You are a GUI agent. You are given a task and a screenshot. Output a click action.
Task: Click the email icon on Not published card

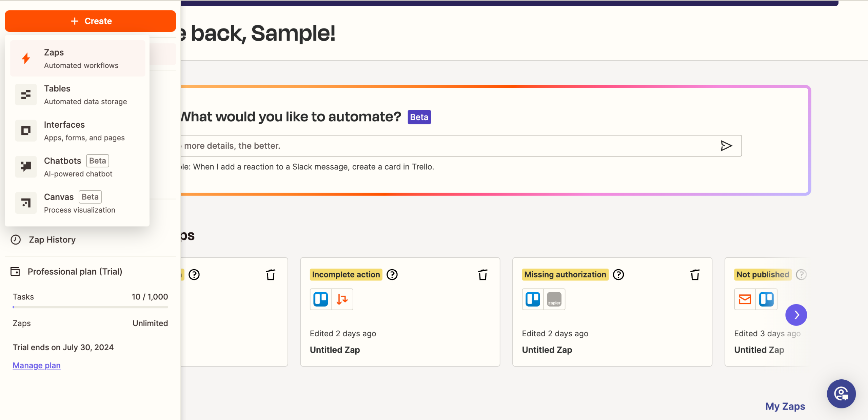[x=745, y=299]
